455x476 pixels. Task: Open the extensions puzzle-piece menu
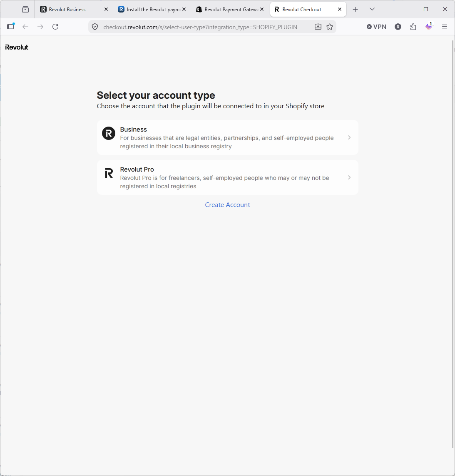[x=413, y=27]
